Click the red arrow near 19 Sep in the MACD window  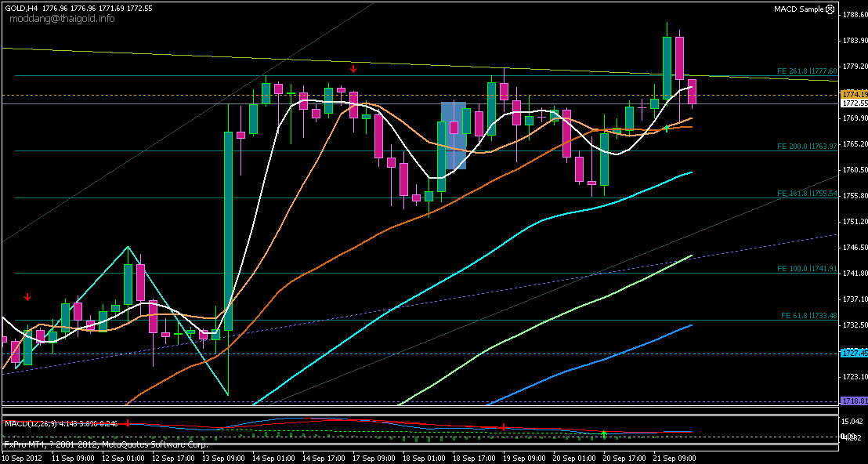[x=502, y=427]
